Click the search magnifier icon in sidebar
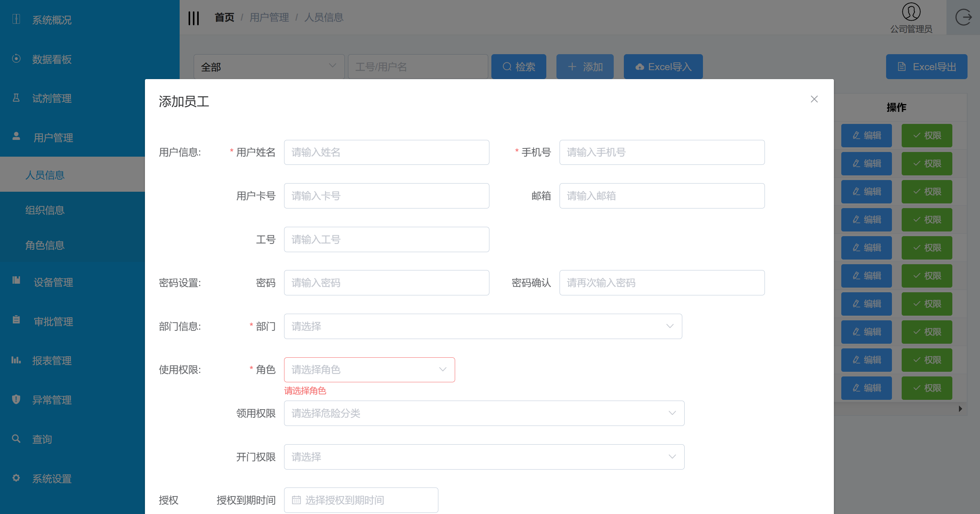980x514 pixels. coord(16,439)
